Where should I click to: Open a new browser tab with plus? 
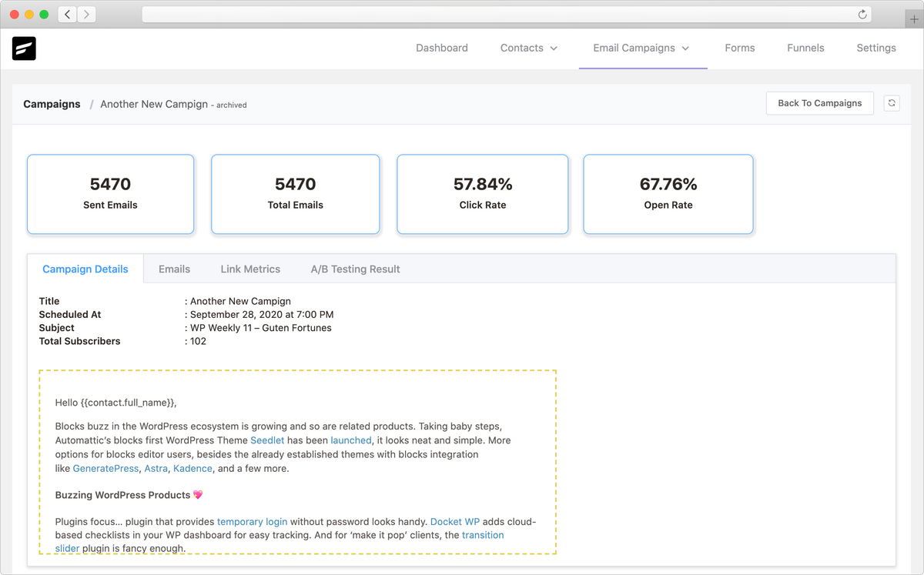914,19
